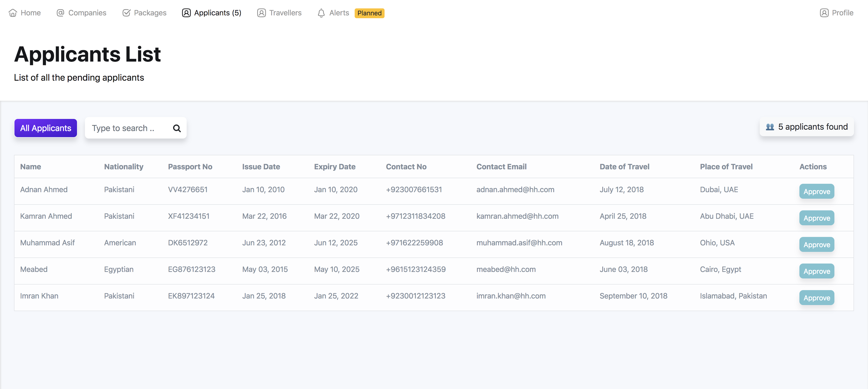Screen dimensions: 868x389
Task: Focus the Type to search field
Action: pos(128,128)
